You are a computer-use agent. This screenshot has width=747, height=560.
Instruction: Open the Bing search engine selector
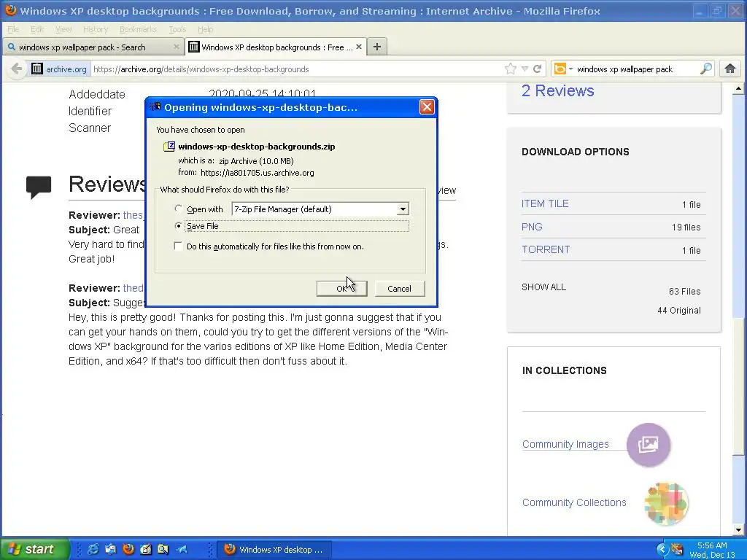click(563, 69)
